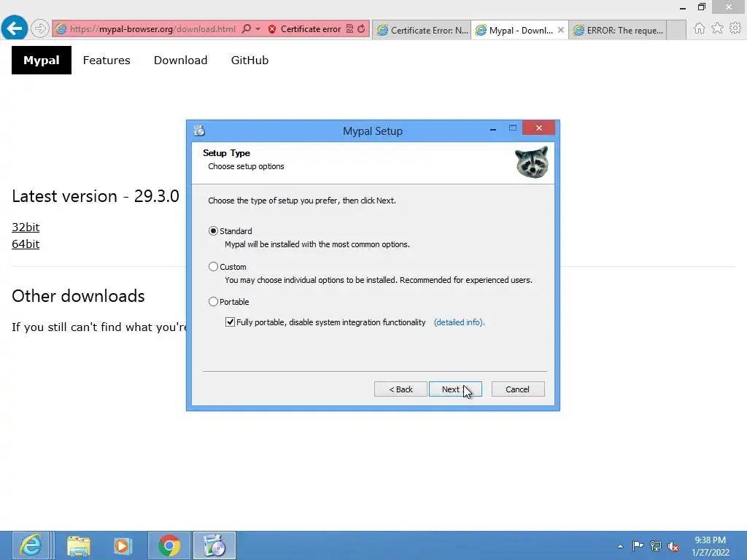Click the Mypal installer taskbar icon
The width and height of the screenshot is (747, 560).
coord(214,545)
